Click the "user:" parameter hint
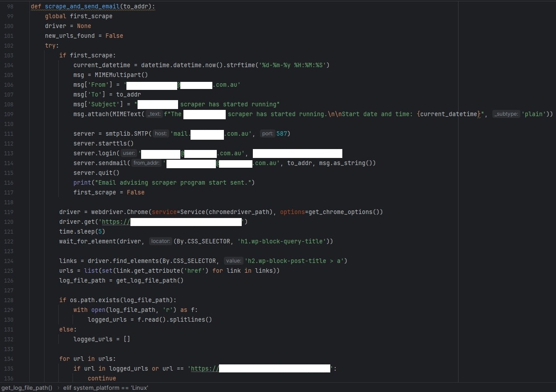This screenshot has height=392, width=556. (129, 153)
